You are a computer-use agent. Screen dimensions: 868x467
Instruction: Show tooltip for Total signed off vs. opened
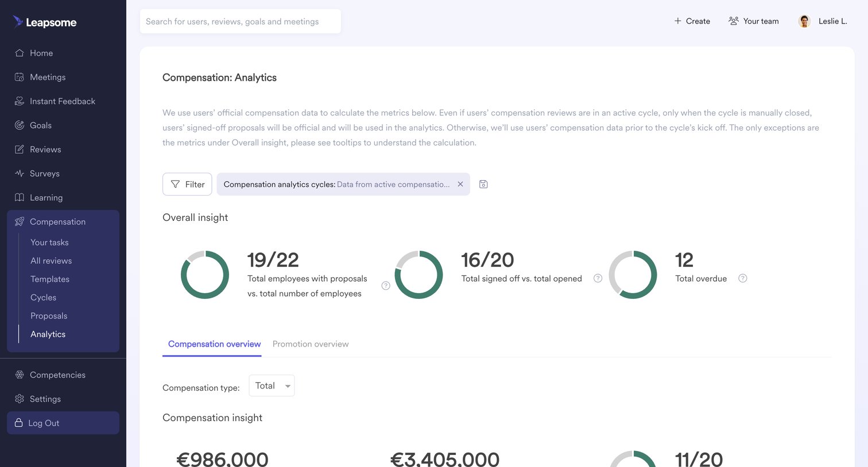[598, 278]
